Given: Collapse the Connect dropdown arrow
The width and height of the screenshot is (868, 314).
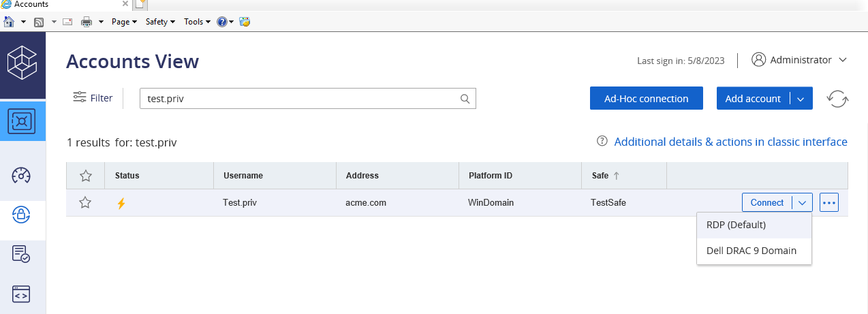Looking at the screenshot, I should coord(803,202).
